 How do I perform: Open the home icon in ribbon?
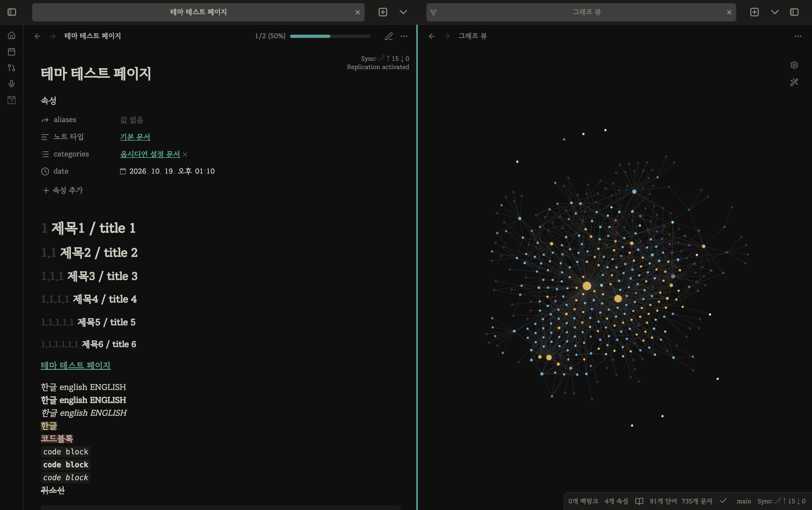[x=12, y=35]
